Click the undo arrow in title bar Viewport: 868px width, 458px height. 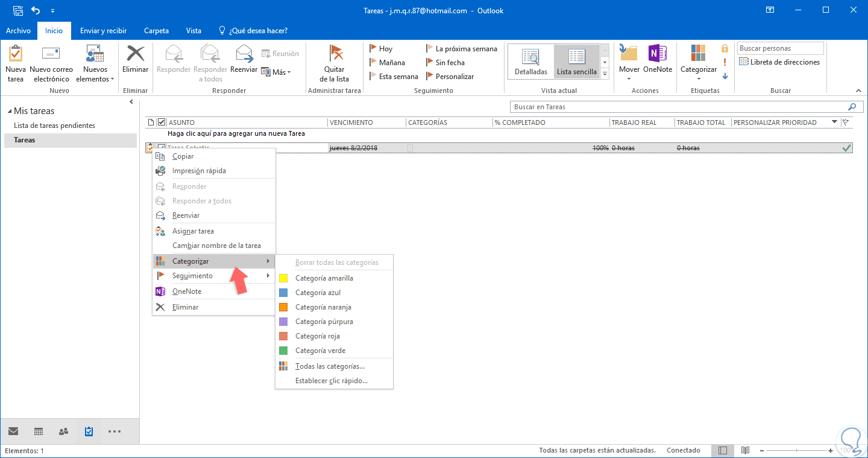pyautogui.click(x=36, y=10)
